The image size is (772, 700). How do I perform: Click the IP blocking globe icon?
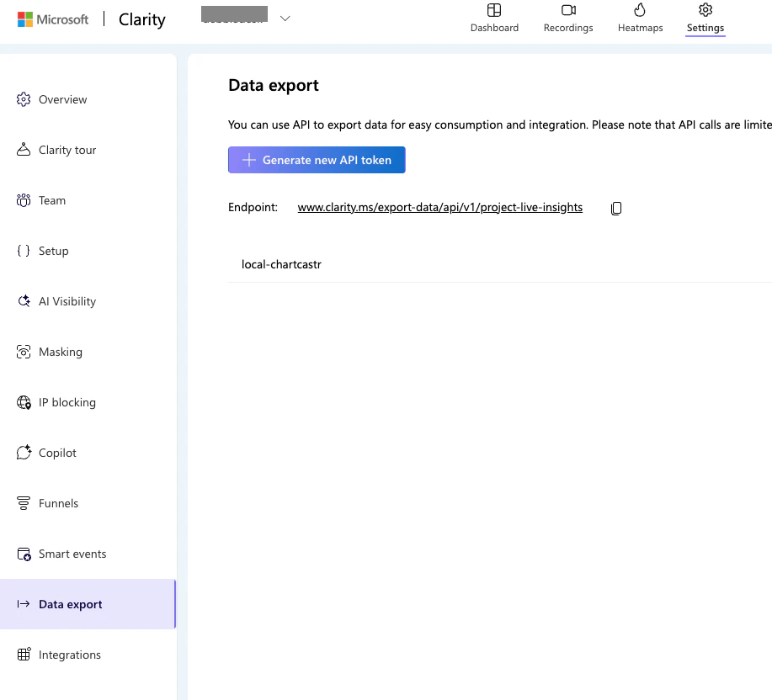coord(23,402)
